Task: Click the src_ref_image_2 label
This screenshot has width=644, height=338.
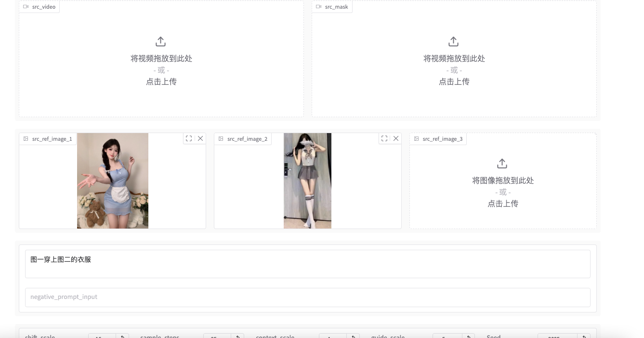Action: (x=247, y=139)
